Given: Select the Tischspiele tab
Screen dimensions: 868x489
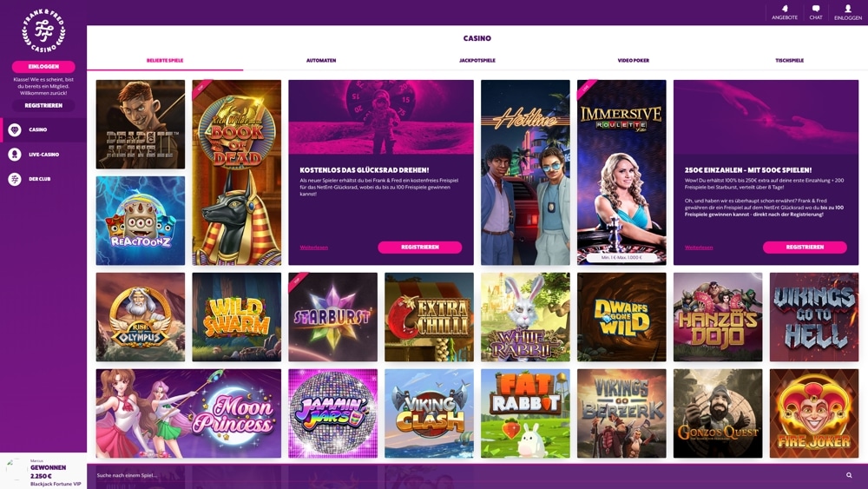Looking at the screenshot, I should [x=789, y=60].
